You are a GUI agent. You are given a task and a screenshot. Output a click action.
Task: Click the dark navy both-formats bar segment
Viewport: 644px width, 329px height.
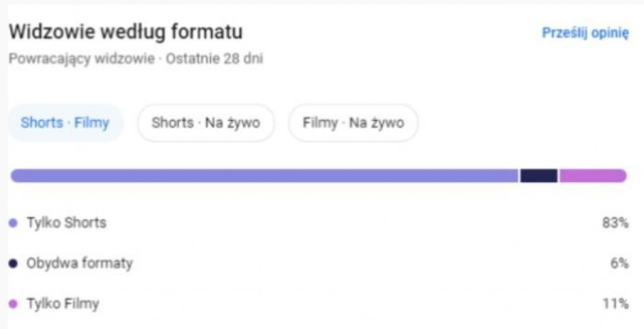click(x=539, y=176)
